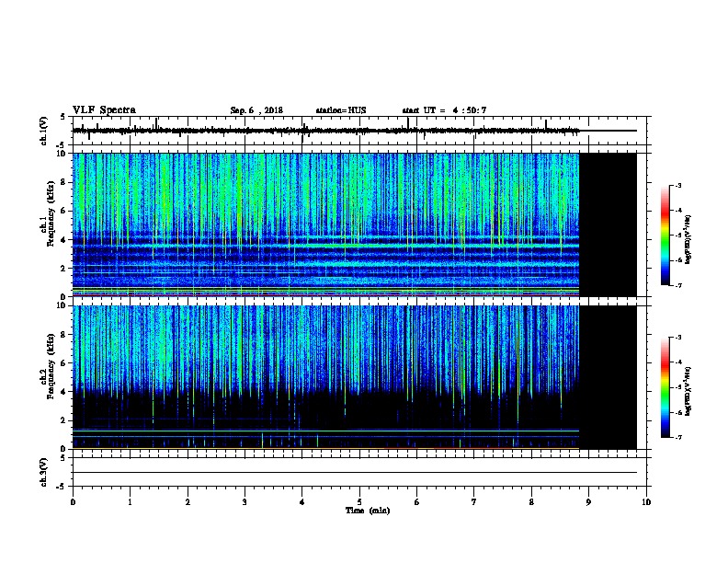Image resolution: width=728 pixels, height=563 pixels.
Task: Click the "Time (min)" axis title
Action: (368, 511)
